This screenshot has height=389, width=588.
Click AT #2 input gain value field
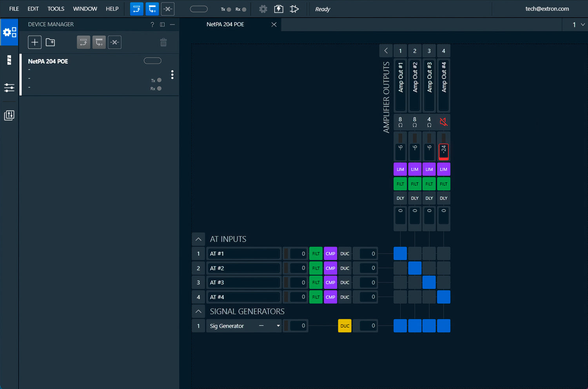pyautogui.click(x=298, y=268)
